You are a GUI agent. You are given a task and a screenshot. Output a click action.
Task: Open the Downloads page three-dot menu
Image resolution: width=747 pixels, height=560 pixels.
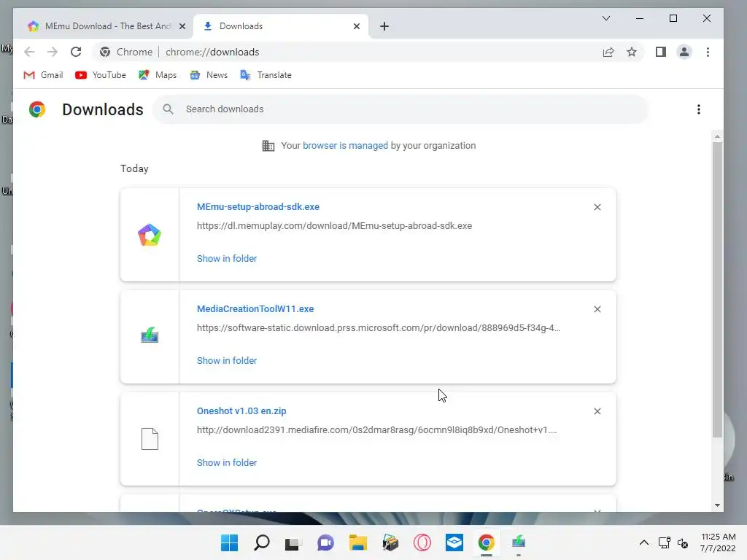699,109
